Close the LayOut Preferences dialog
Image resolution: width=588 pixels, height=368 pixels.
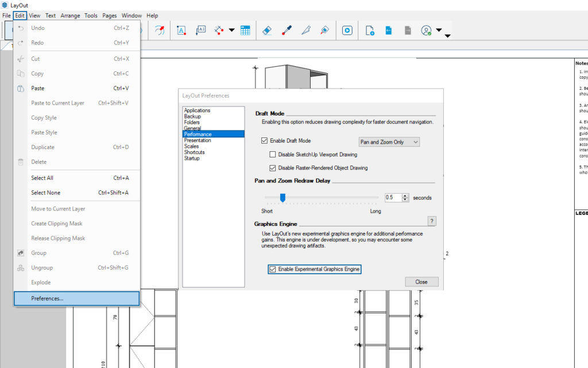click(x=421, y=282)
